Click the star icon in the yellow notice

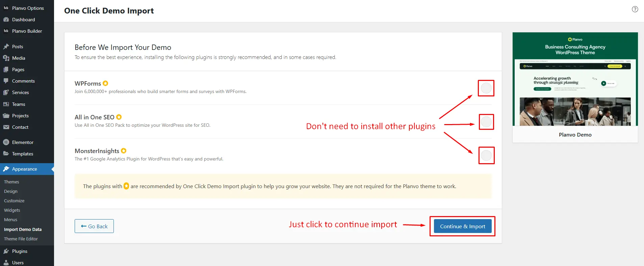point(126,186)
